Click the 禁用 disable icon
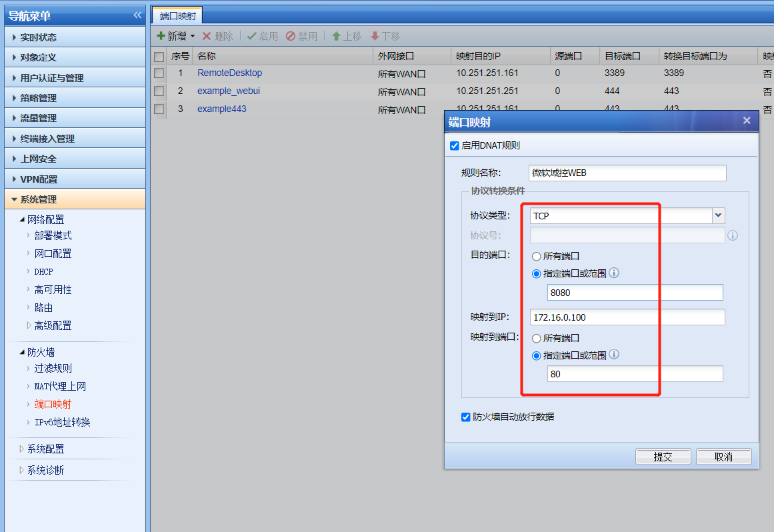774x532 pixels. point(291,36)
